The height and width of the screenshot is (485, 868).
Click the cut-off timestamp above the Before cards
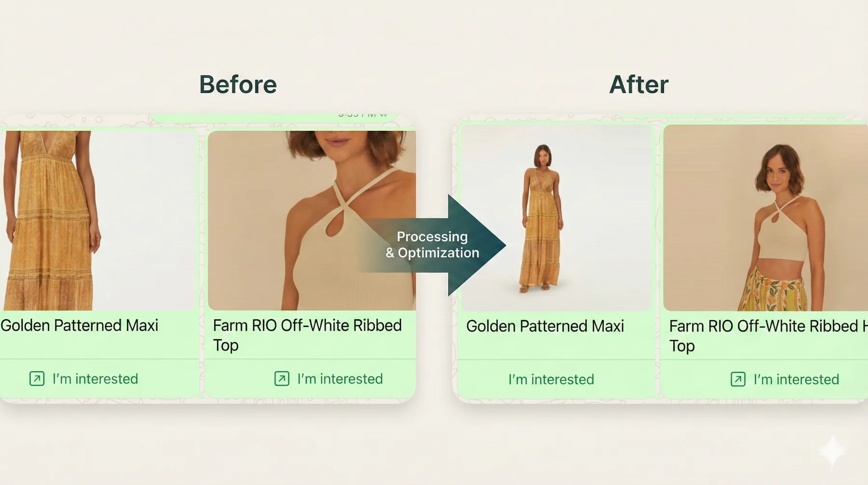(363, 115)
